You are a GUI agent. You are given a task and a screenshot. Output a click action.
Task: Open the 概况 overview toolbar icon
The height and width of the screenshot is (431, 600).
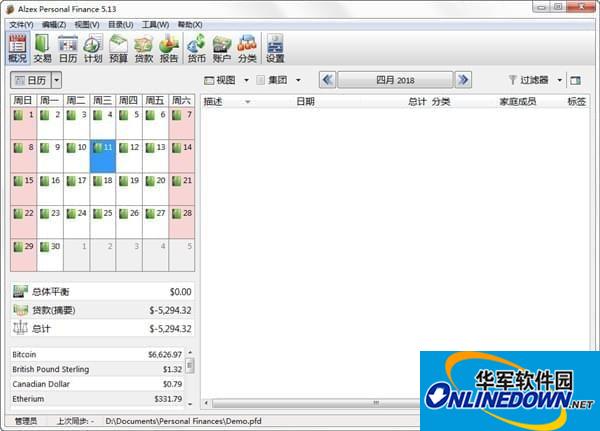click(18, 48)
